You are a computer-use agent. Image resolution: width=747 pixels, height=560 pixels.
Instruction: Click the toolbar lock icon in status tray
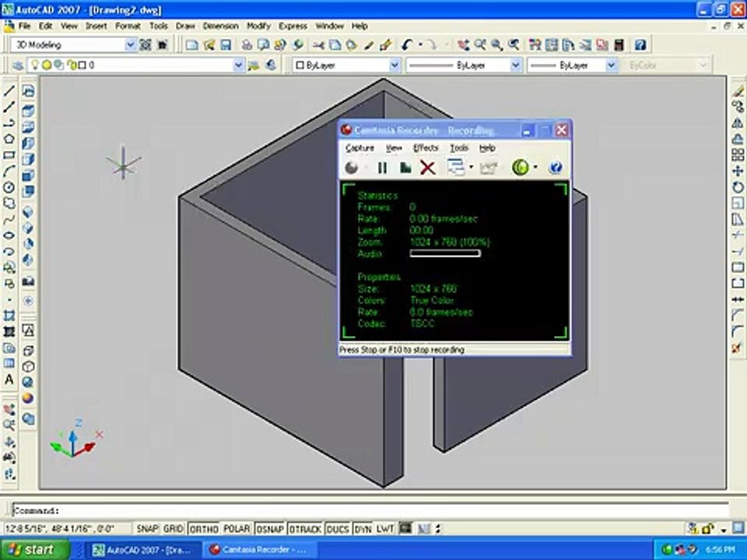tap(707, 528)
